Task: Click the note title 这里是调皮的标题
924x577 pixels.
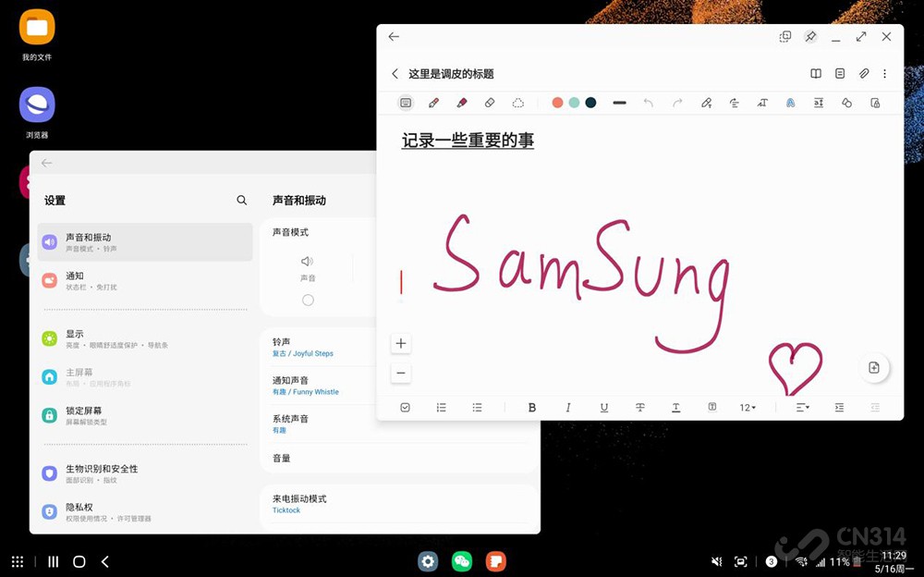Action: click(451, 74)
